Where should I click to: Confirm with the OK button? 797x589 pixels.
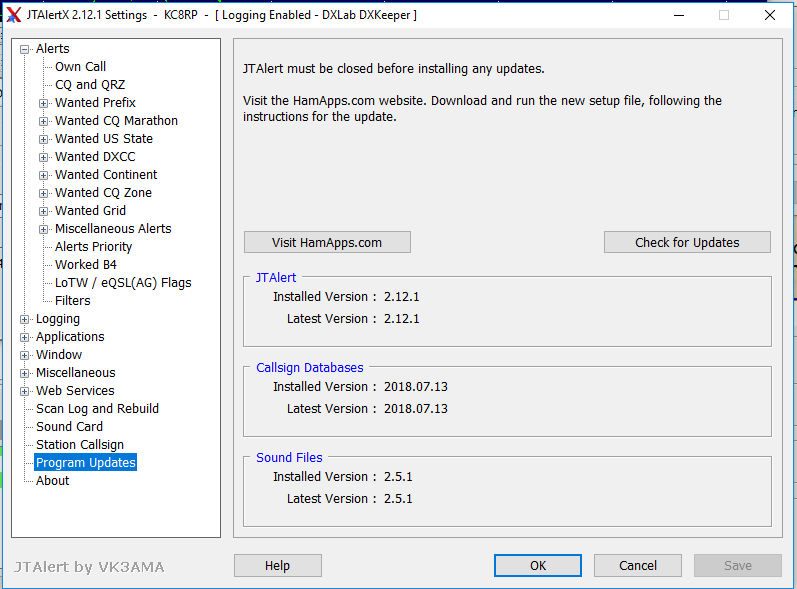pyautogui.click(x=538, y=566)
